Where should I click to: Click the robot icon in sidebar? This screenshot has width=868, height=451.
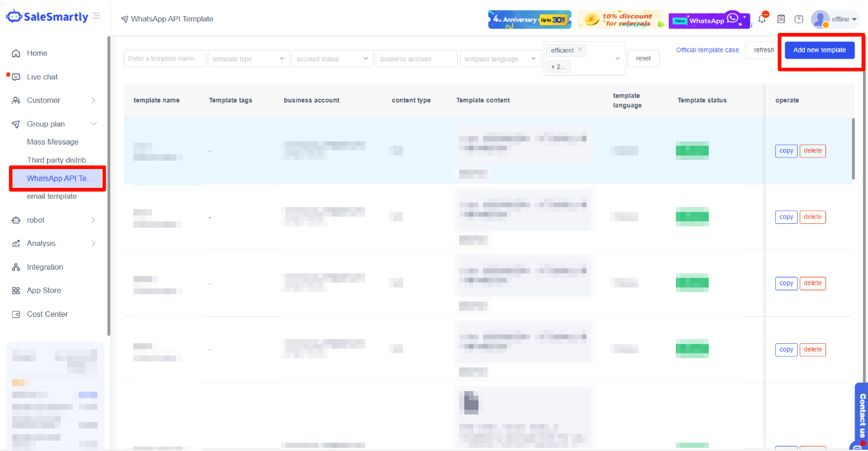pyautogui.click(x=16, y=220)
